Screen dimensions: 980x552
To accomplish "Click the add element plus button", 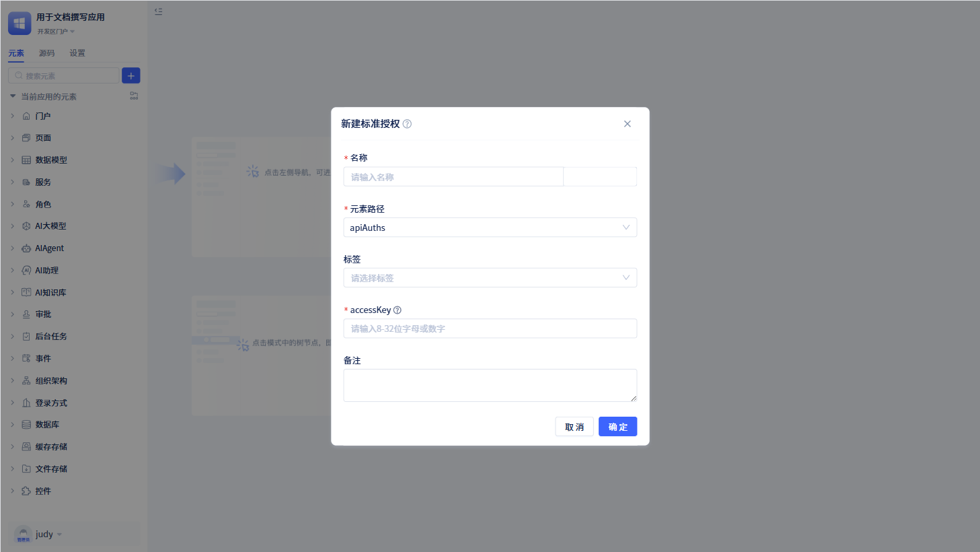I will (x=131, y=75).
